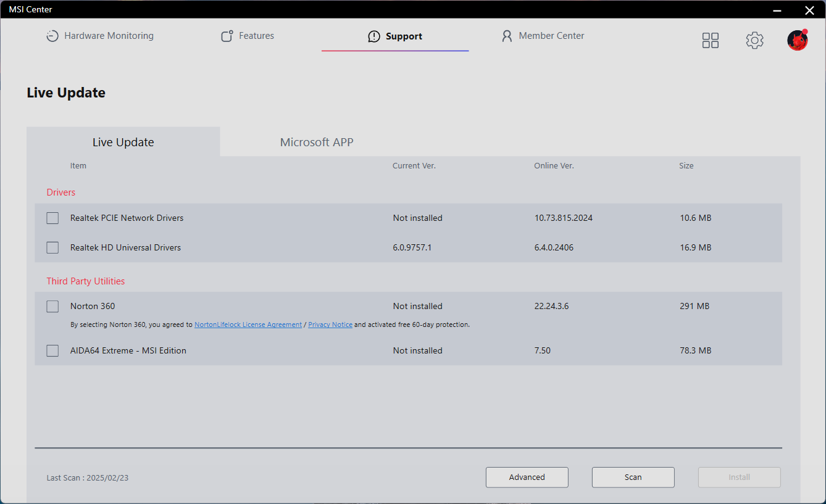Close the MSI Center window
The width and height of the screenshot is (826, 504).
click(x=809, y=9)
